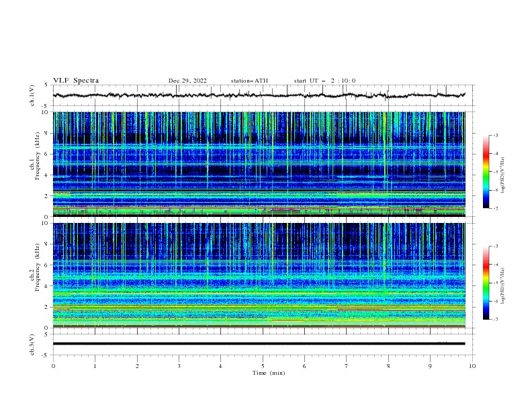
Task: Click the 'VLF Spectra' title text
Action: tap(76, 81)
